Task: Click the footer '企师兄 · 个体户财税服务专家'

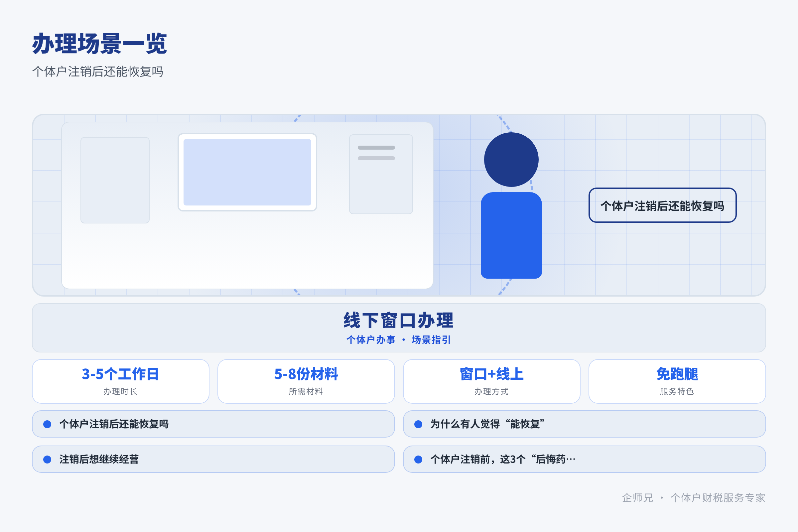Action: (694, 498)
